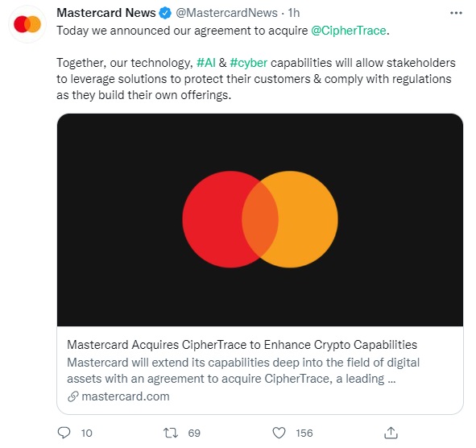Like the tweet with the heart icon

click(279, 433)
